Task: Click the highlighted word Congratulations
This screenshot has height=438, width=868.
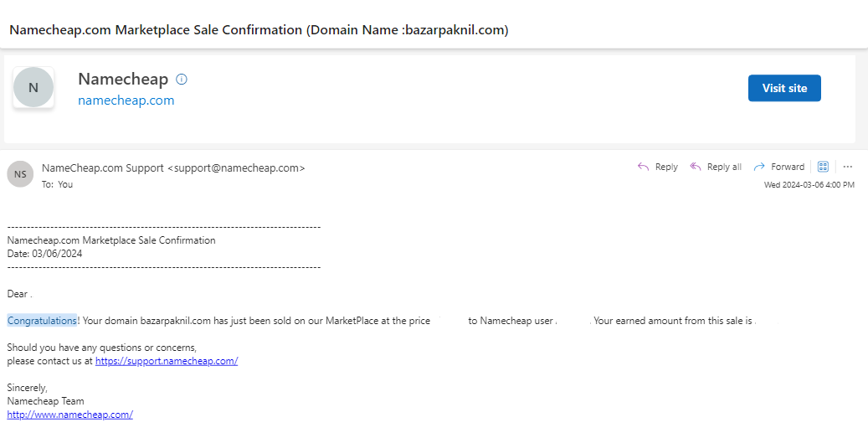Action: pos(42,321)
